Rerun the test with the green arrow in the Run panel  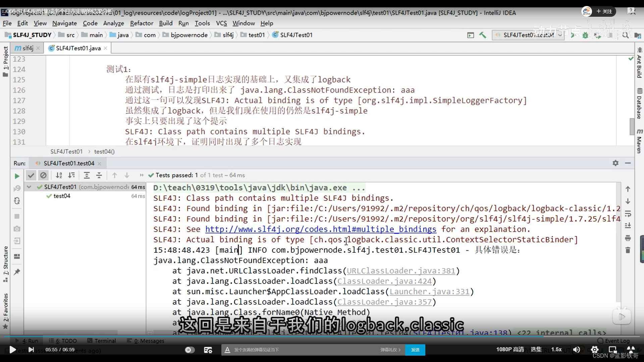17,176
